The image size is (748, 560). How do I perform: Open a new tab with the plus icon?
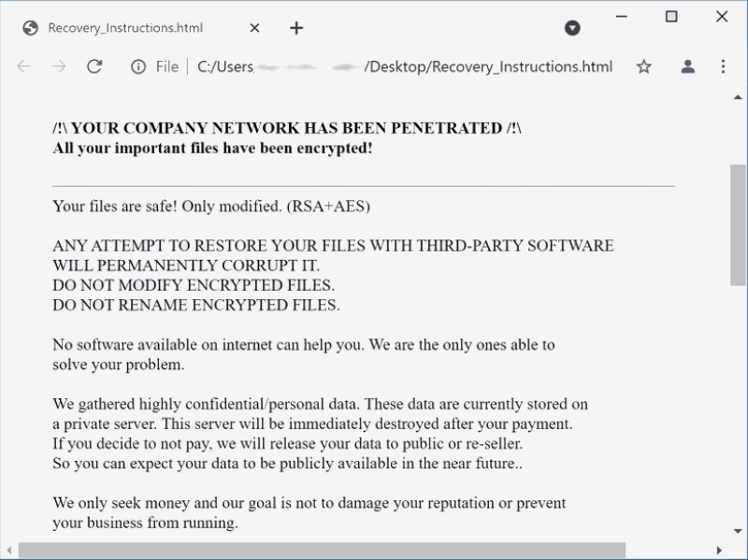click(296, 28)
